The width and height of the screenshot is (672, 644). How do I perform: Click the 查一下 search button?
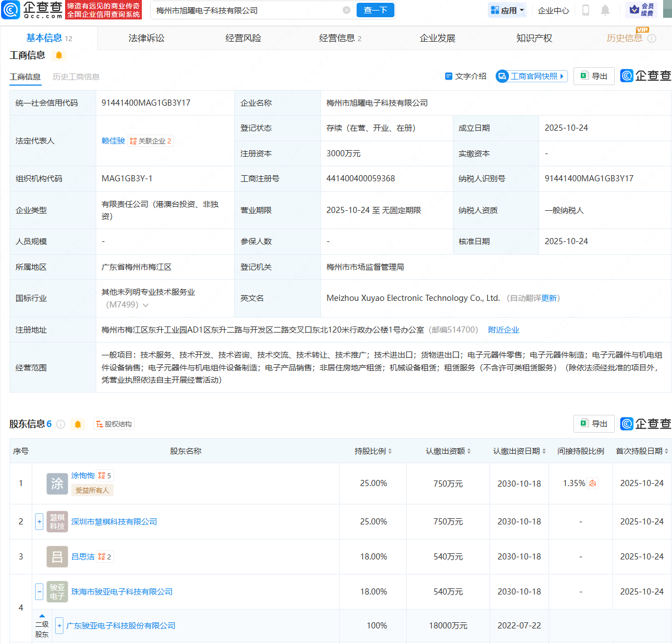point(375,10)
